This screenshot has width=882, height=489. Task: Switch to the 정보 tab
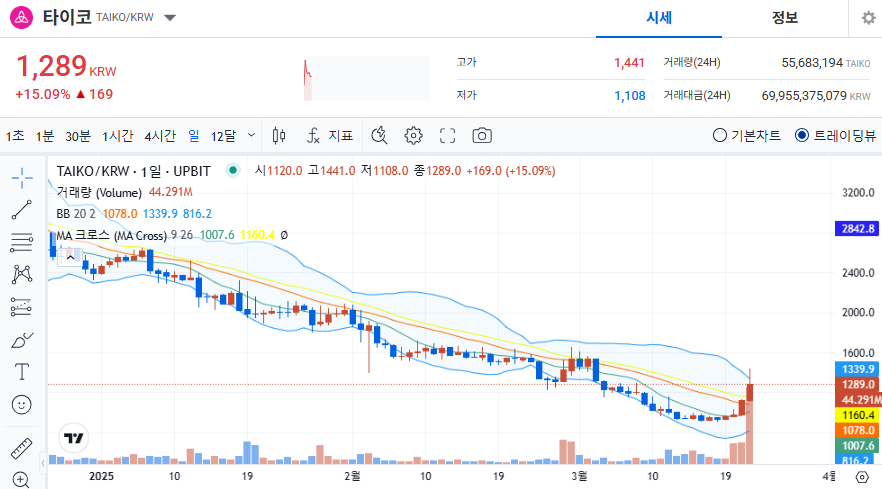coord(785,18)
